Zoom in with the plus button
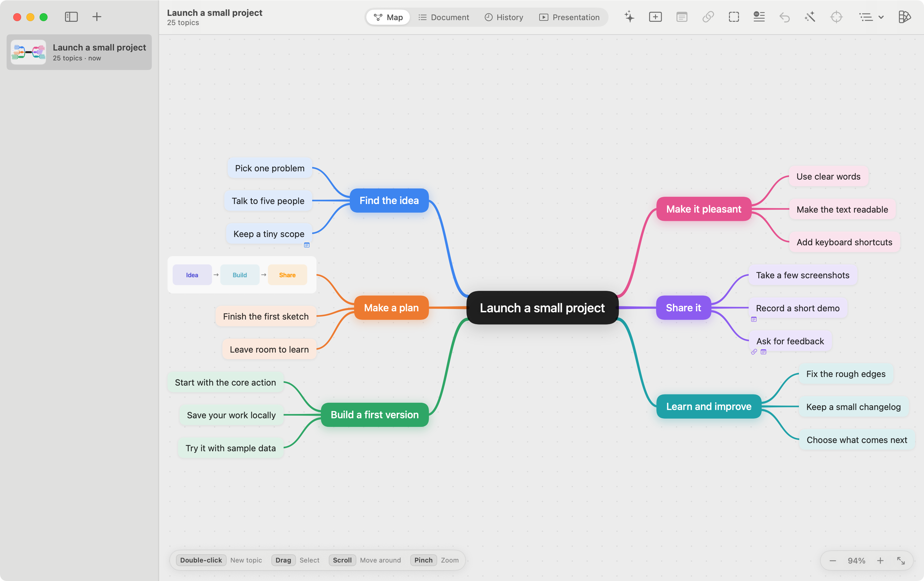This screenshot has height=581, width=924. tap(880, 561)
